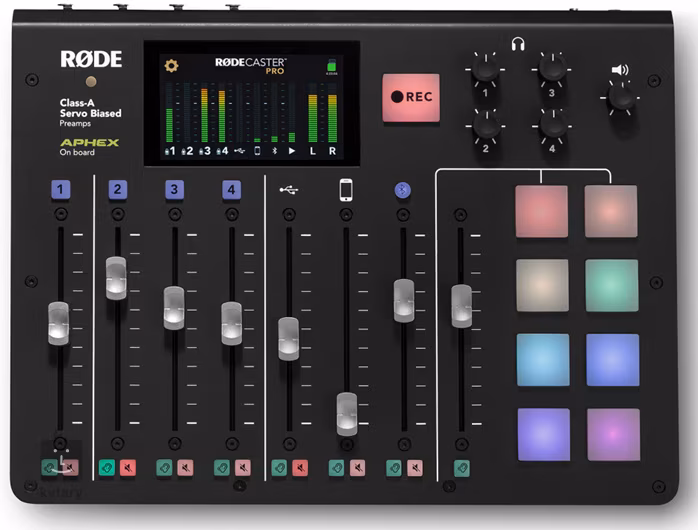Click the channel 3 fader handle
This screenshot has width=698, height=530.
[174, 308]
